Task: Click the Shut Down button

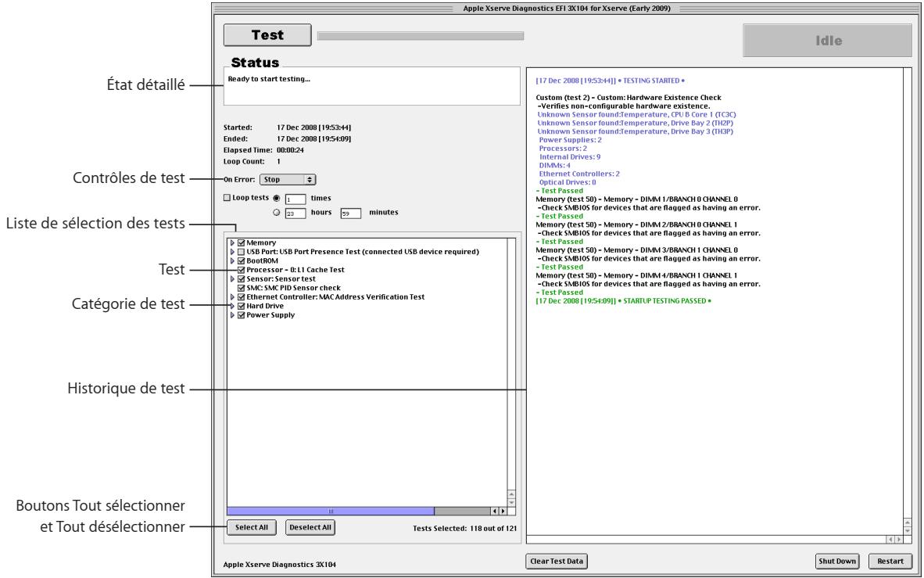Action: coord(837,562)
